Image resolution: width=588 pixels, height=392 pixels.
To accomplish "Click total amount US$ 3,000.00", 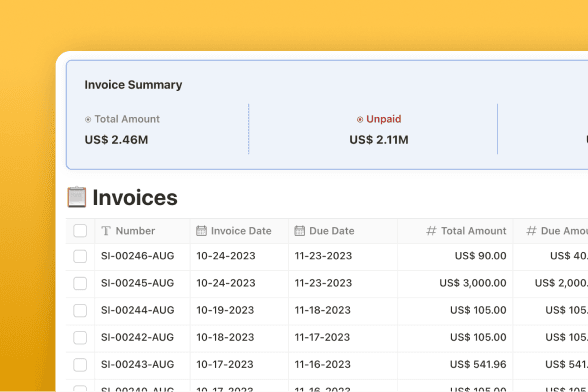I will tap(473, 283).
